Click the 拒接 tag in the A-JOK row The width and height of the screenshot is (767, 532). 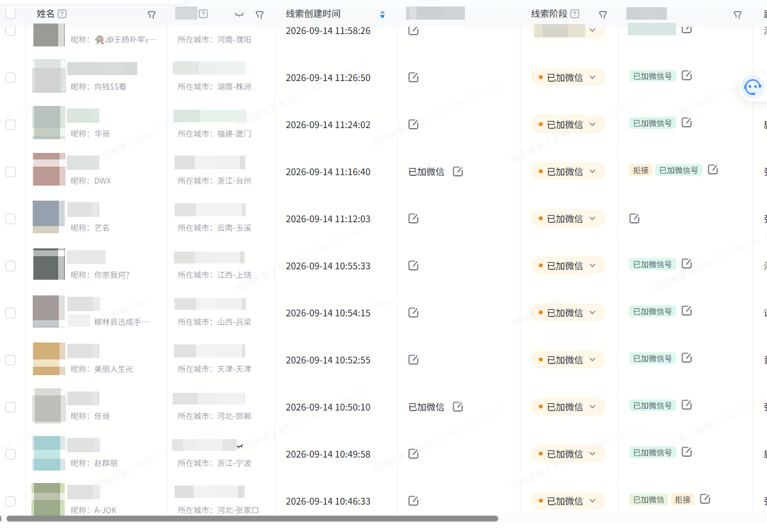coord(683,500)
